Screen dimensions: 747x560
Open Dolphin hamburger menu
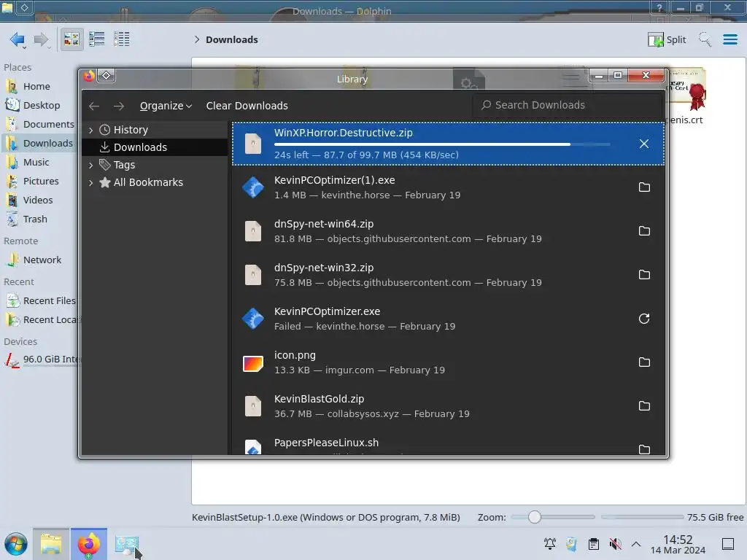(x=729, y=39)
